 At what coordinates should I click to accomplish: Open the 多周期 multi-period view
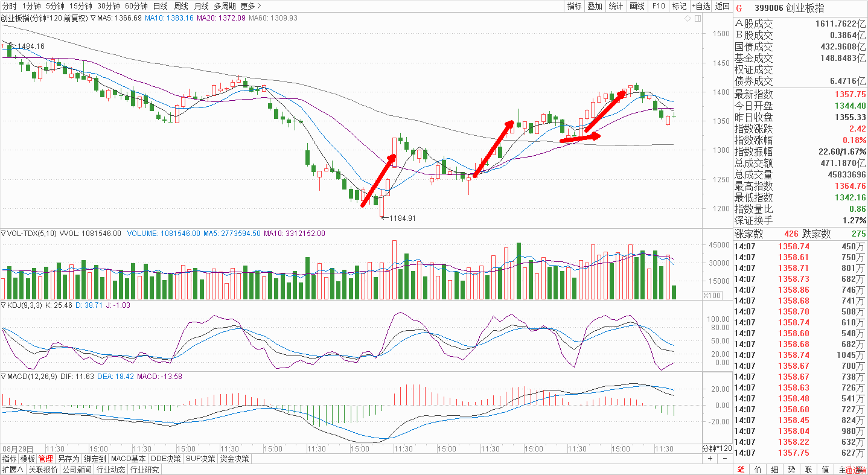pyautogui.click(x=225, y=6)
